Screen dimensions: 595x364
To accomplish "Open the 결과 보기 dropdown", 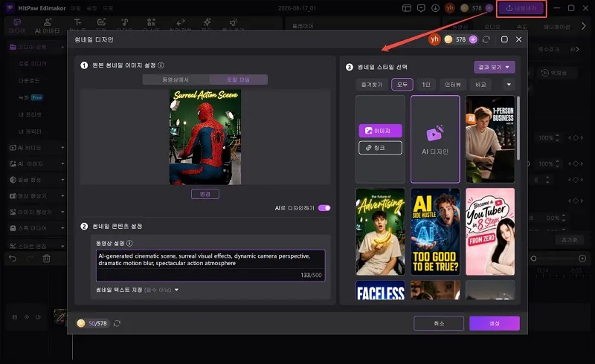I will (494, 67).
